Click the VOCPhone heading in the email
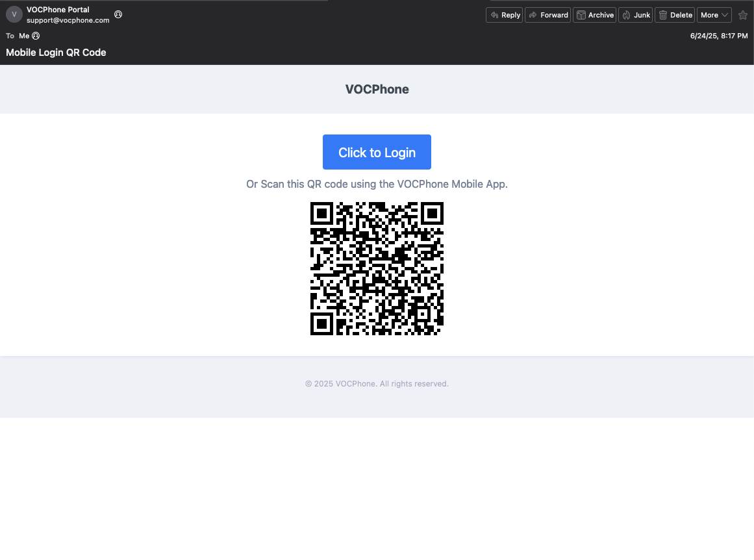This screenshot has height=560, width=754. [x=377, y=89]
